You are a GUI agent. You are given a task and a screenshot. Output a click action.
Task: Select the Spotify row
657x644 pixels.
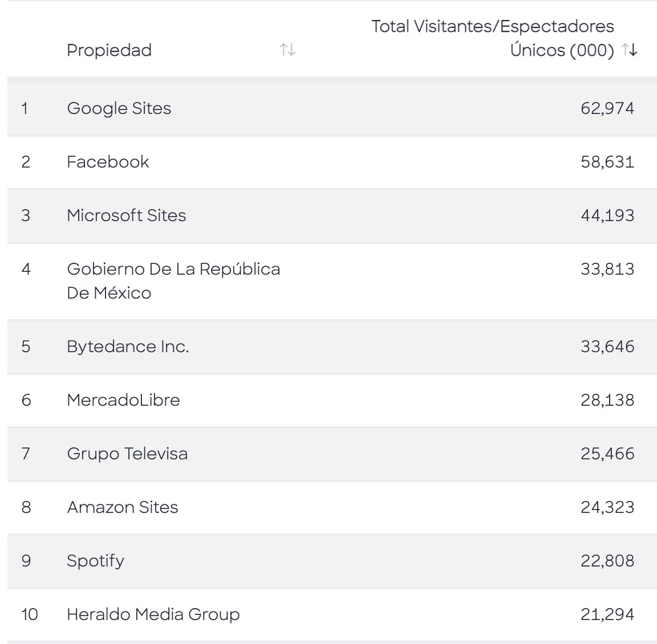(332, 561)
